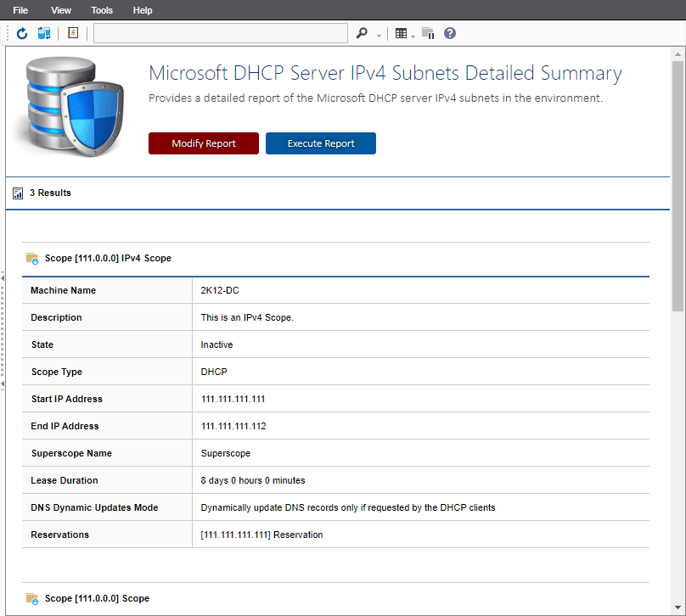Click the vertical scrollbar thumb
Image resolution: width=686 pixels, height=616 pixels.
(x=678, y=187)
